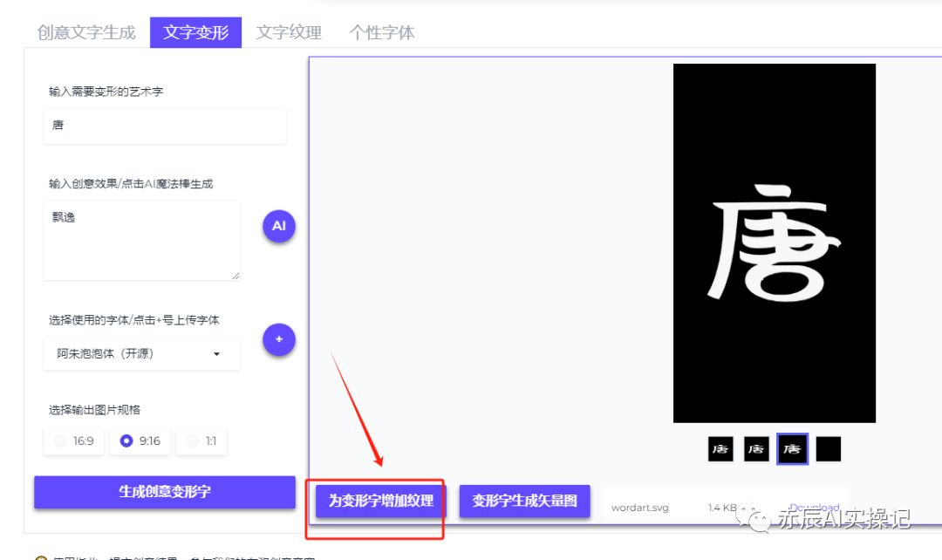Click the 变形字生成矢量图 button
The height and width of the screenshot is (560, 942).
(x=524, y=501)
